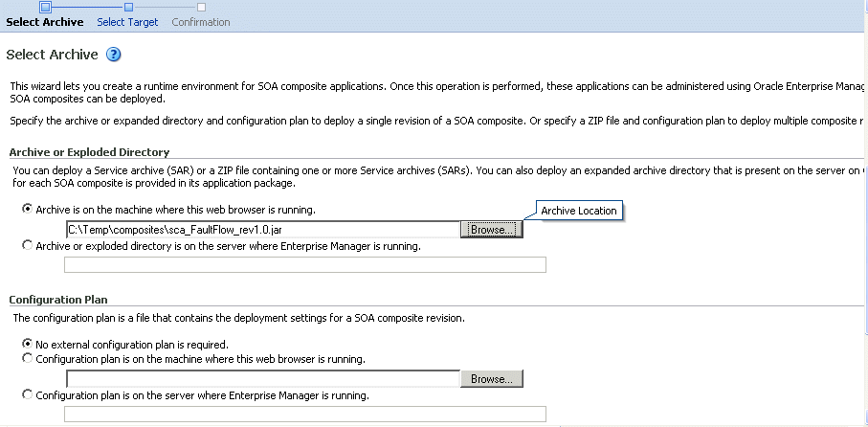Select configuration plan on server radio
Viewport: 868px width, 427px height.
[27, 394]
